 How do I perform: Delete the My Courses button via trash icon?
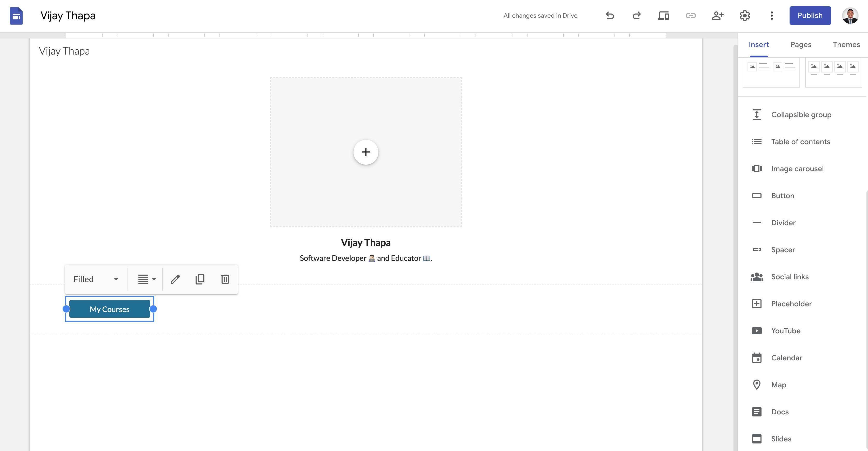[x=225, y=279]
